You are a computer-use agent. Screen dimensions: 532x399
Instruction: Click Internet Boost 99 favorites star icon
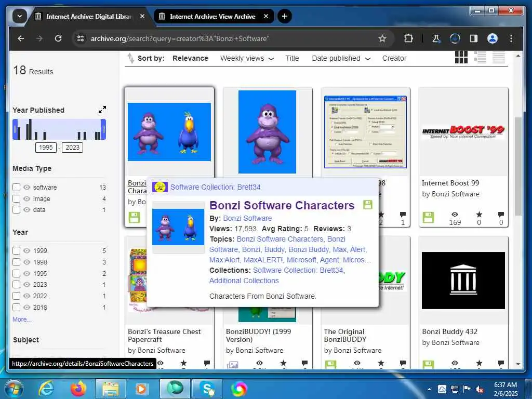[479, 215]
